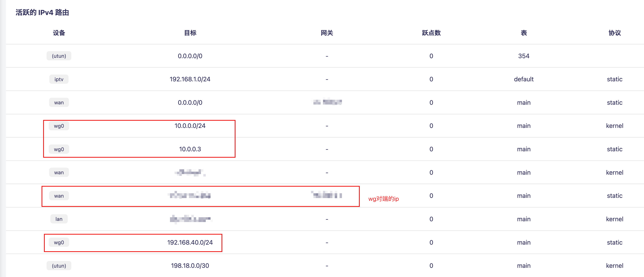Image resolution: width=644 pixels, height=277 pixels.
Task: Click the lan device badge
Action: pyautogui.click(x=59, y=219)
